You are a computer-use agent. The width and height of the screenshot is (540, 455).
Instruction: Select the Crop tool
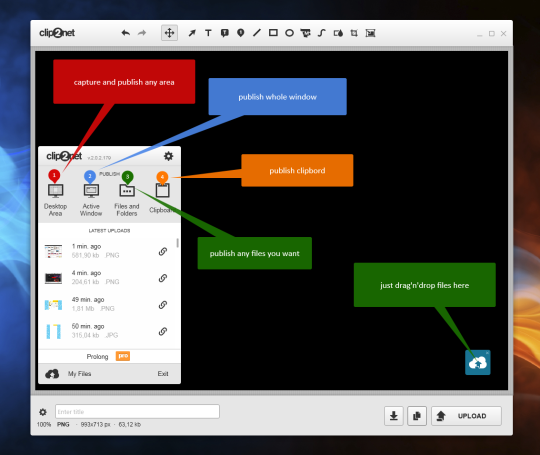pyautogui.click(x=354, y=33)
